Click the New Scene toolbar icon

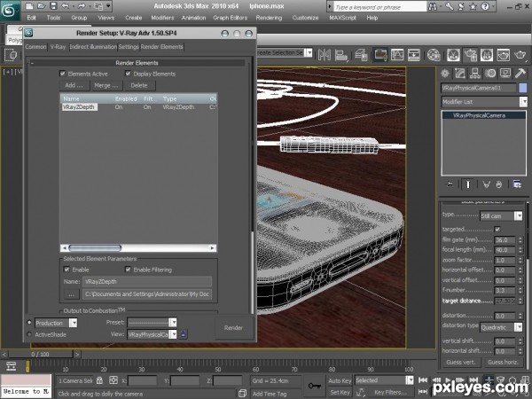click(x=29, y=6)
